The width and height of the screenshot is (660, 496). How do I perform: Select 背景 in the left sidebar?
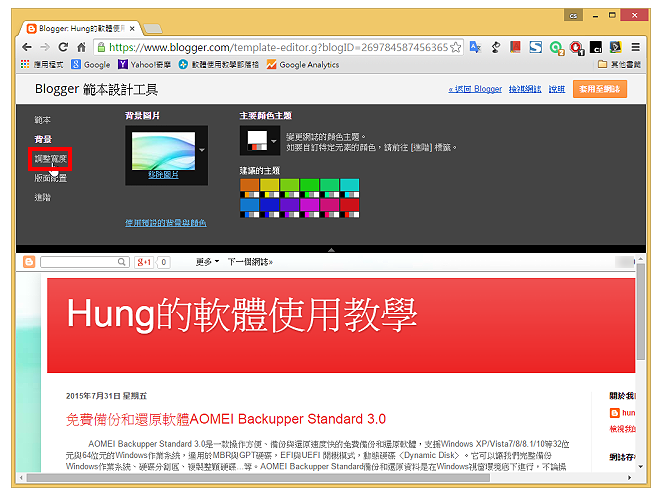pos(43,139)
